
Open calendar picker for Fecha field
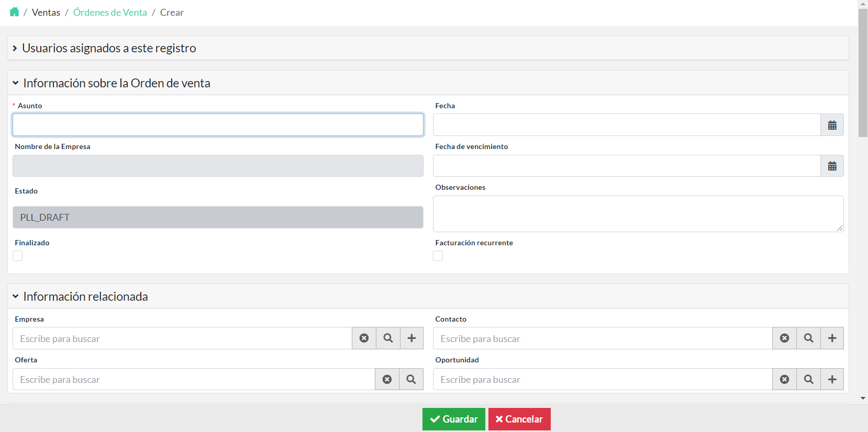832,125
